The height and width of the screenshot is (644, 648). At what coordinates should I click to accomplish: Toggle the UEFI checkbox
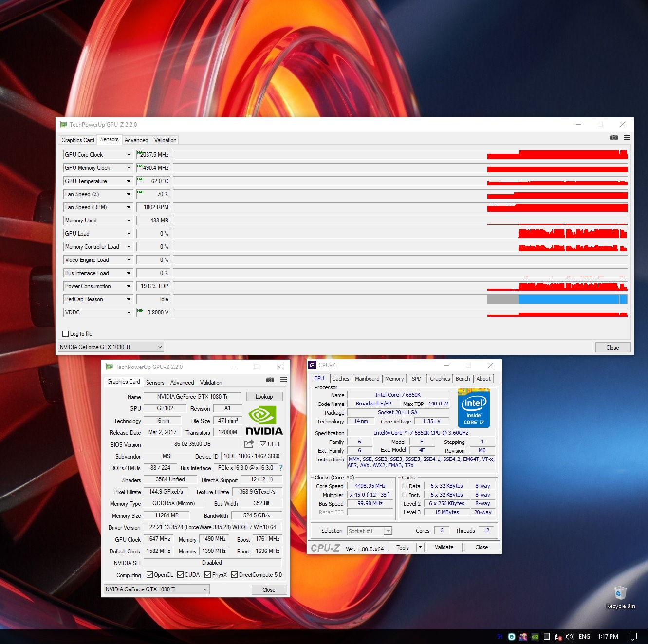[x=263, y=444]
